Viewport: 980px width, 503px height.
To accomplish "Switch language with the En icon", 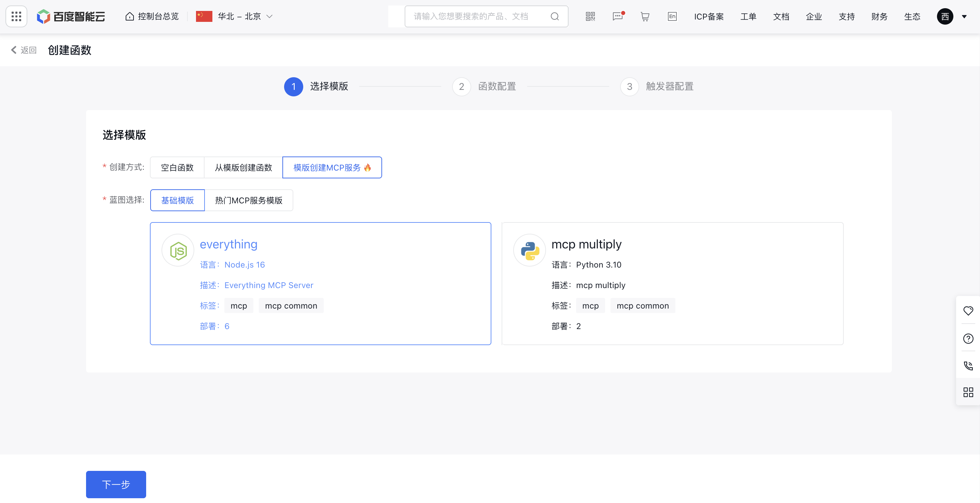I will click(x=672, y=16).
